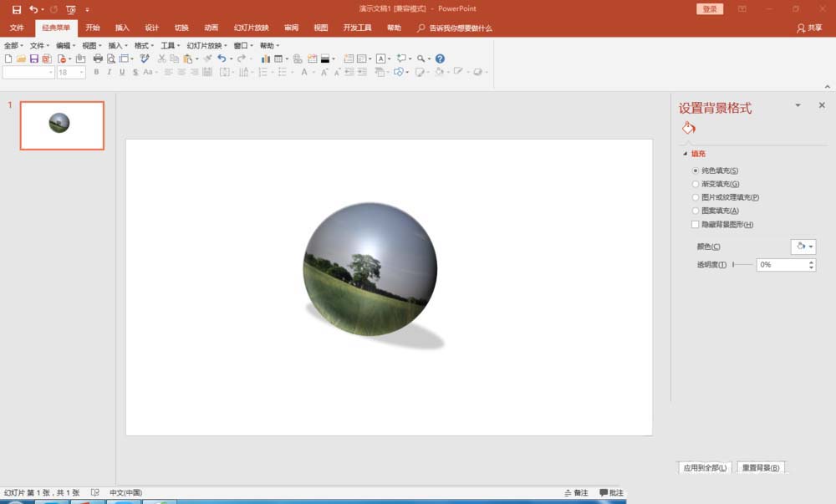Open the 窗口 classic dropdown menu
836x504 pixels.
coord(243,45)
